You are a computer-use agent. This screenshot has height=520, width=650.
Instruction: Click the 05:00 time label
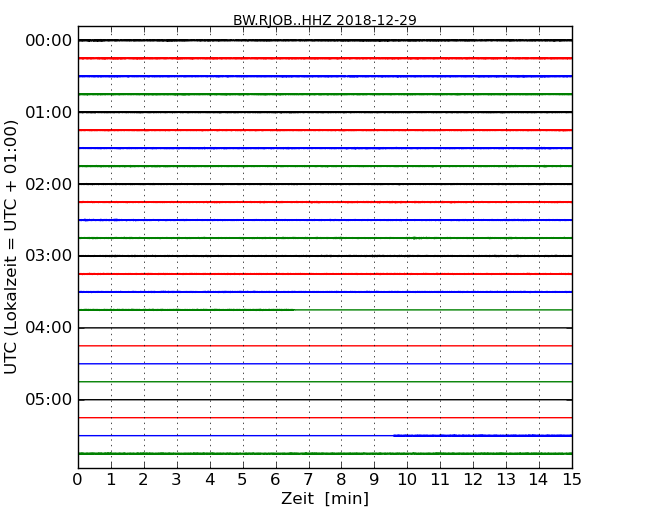tap(49, 399)
